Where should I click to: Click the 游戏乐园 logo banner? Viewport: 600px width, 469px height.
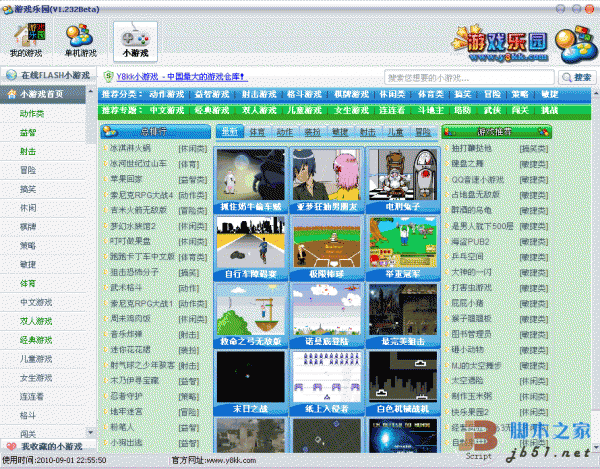coord(502,43)
